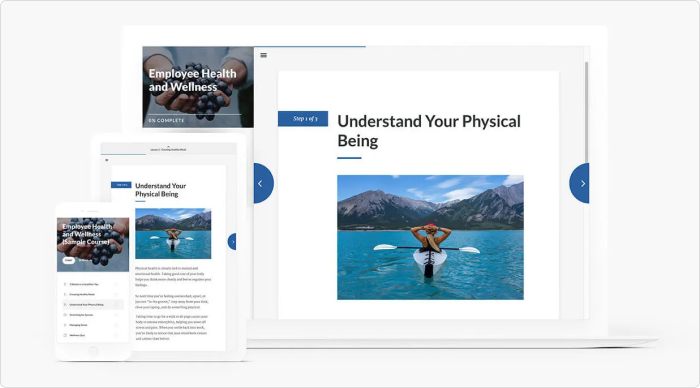Click the 'Understand Your Physical Being' heading on laptop
Screen dimensions: 700x388
coord(429,131)
